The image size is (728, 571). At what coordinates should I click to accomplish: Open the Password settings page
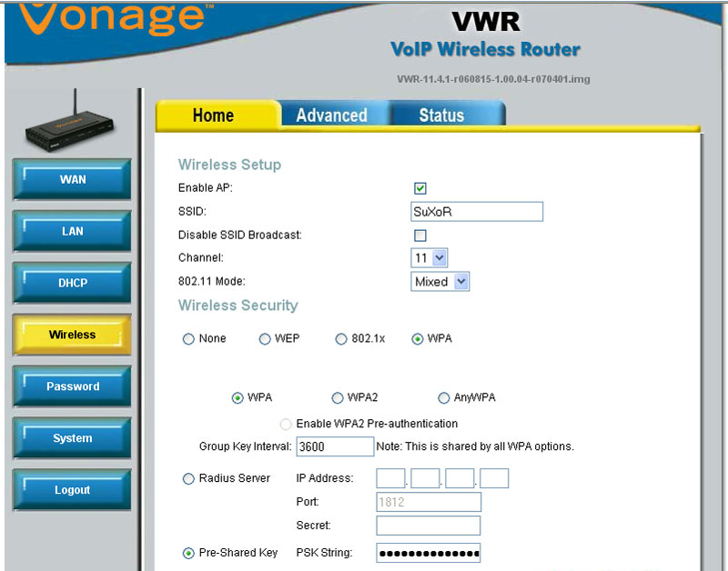click(71, 386)
